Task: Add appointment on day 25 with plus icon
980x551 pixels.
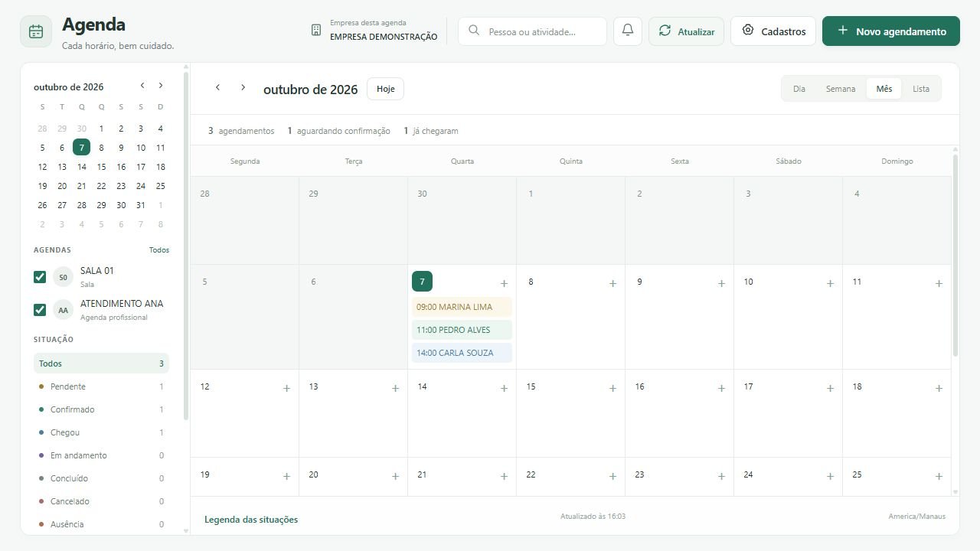Action: pos(939,476)
